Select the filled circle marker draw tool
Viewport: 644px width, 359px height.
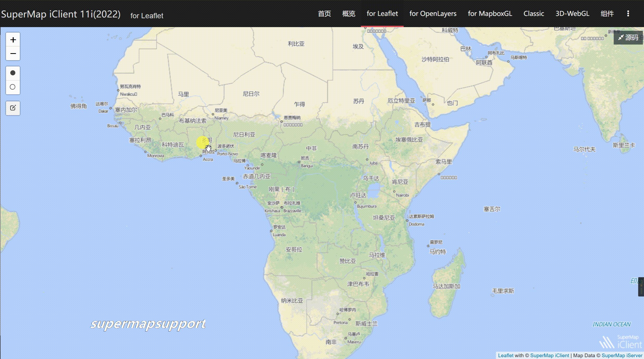click(13, 73)
